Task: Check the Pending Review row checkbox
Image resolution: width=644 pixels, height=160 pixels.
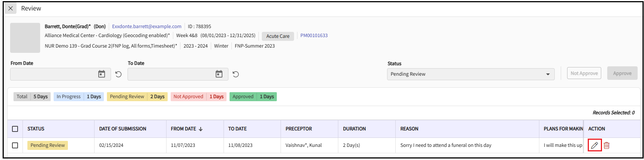Action: pos(15,145)
